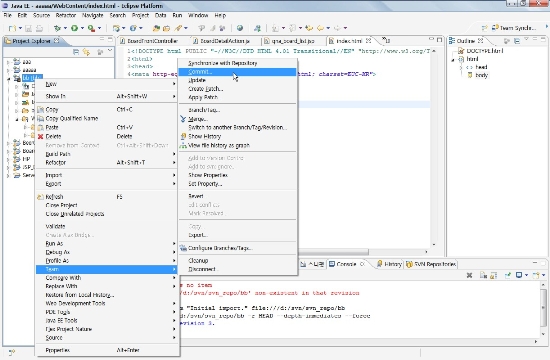550x360 pixels.
Task: Open the Debug button dropdown arrow
Action: 65,28
